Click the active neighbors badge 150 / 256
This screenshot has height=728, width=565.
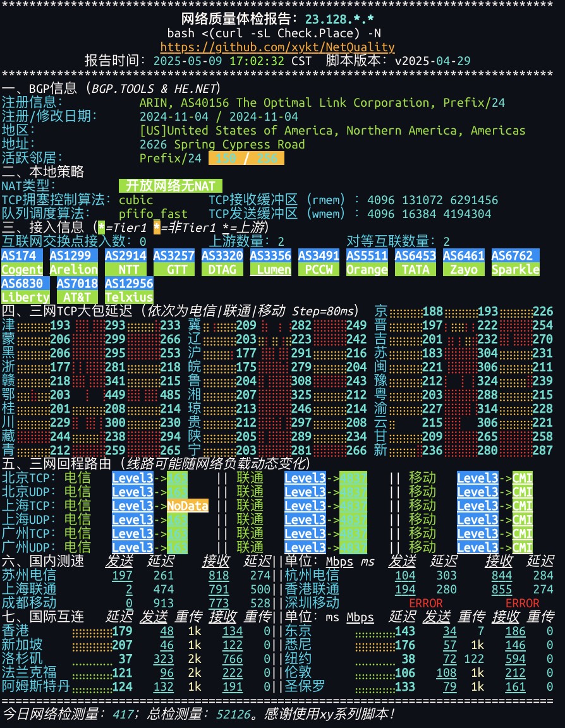click(246, 159)
